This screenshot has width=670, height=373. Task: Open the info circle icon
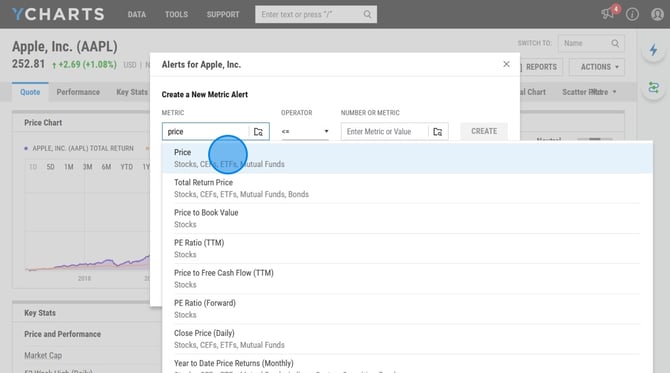632,14
